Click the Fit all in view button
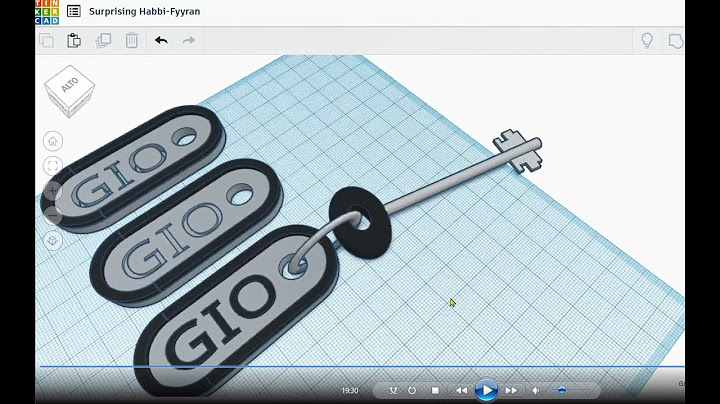 (x=53, y=166)
